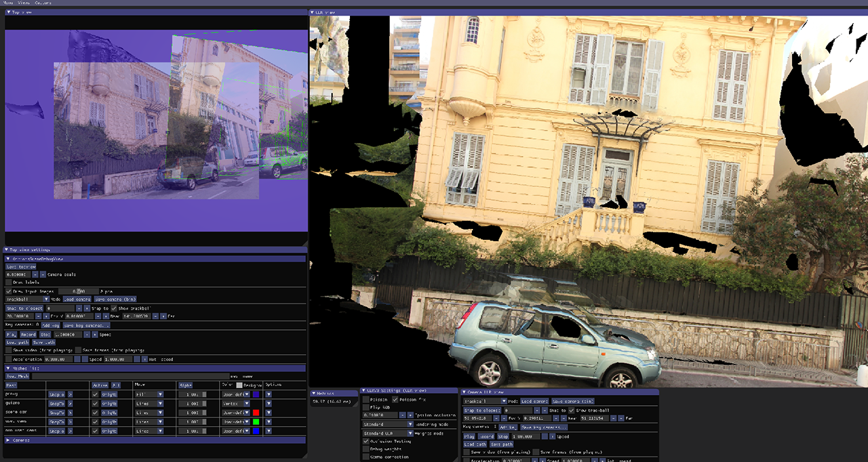Toggle the Draw labels checkbox

(9, 282)
